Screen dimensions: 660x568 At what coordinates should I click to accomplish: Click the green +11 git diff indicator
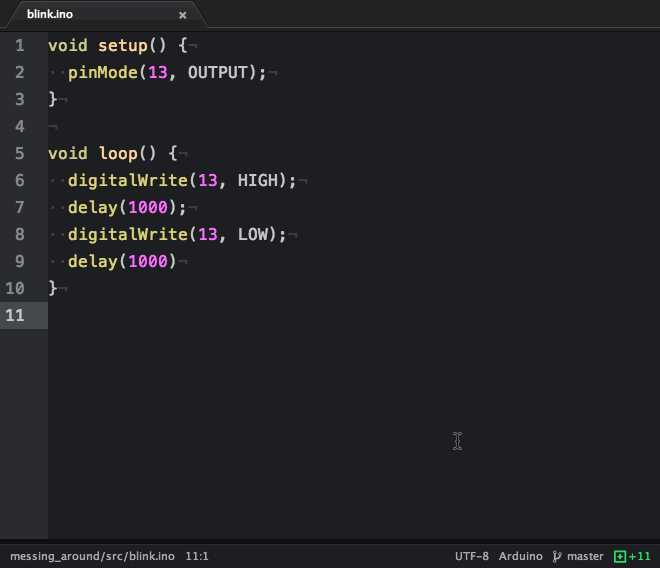[632, 557]
